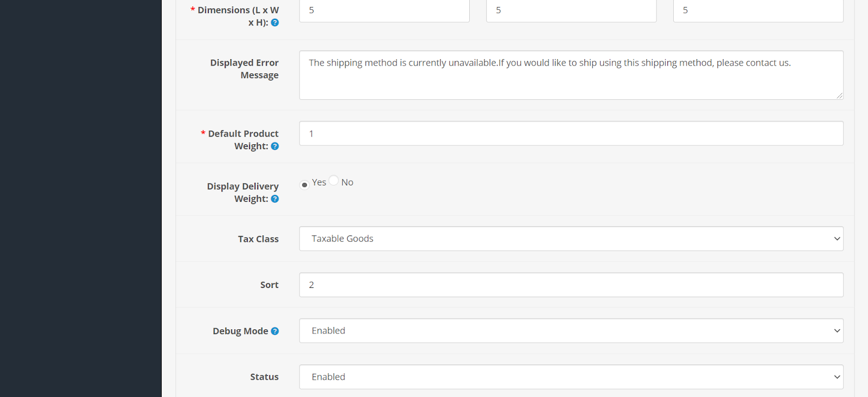Viewport: 868px width, 397px height.
Task: Click the Debug Mode label text
Action: tap(240, 331)
